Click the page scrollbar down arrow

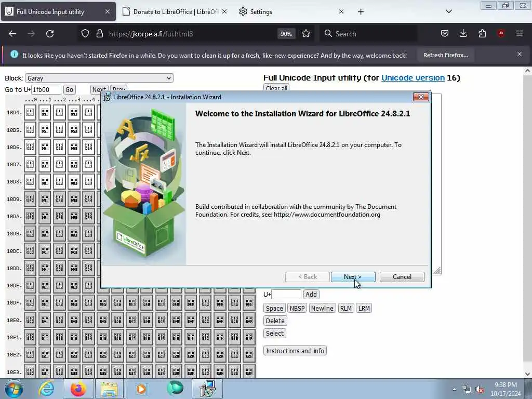528,374
